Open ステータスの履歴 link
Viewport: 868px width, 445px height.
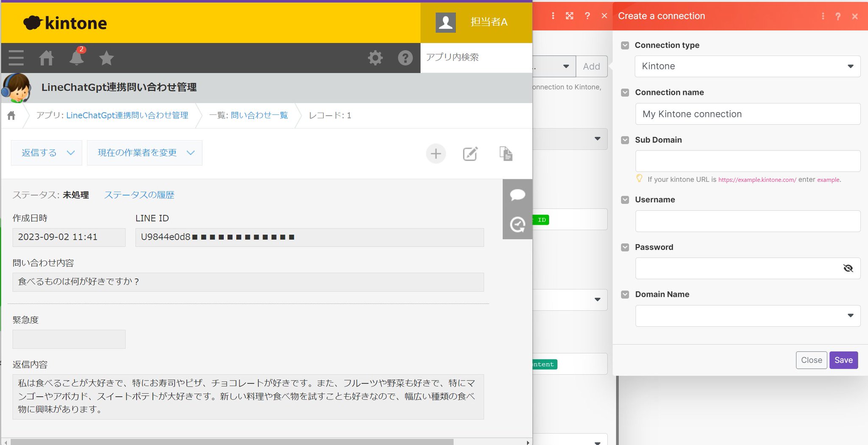point(139,195)
